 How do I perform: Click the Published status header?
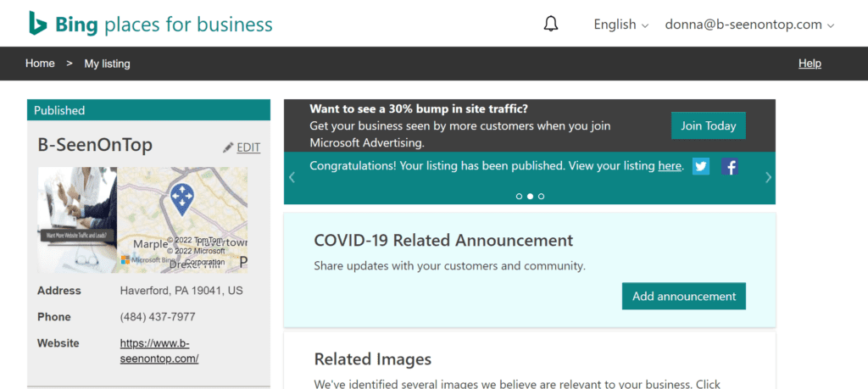pyautogui.click(x=148, y=110)
